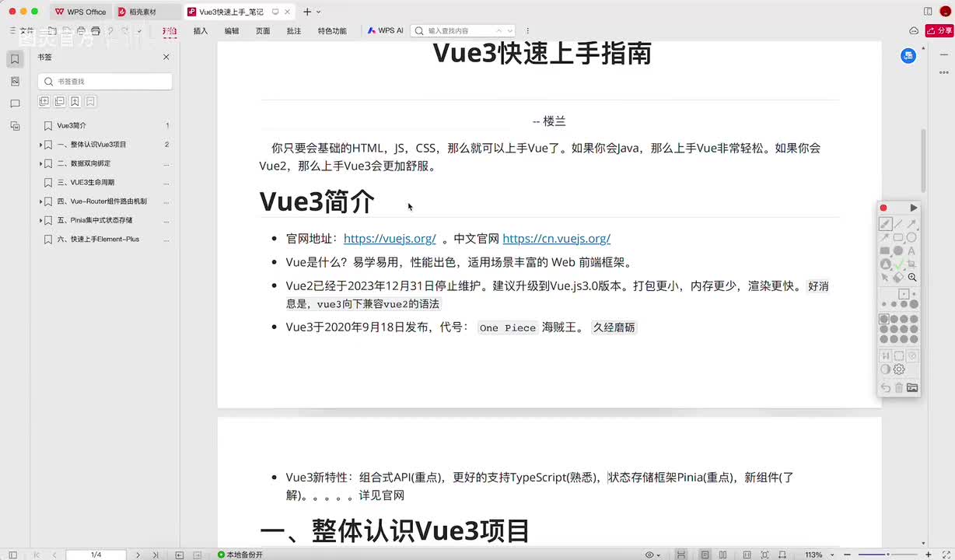Click the expand-all bookmarks icon
The image size is (955, 560).
tap(44, 101)
